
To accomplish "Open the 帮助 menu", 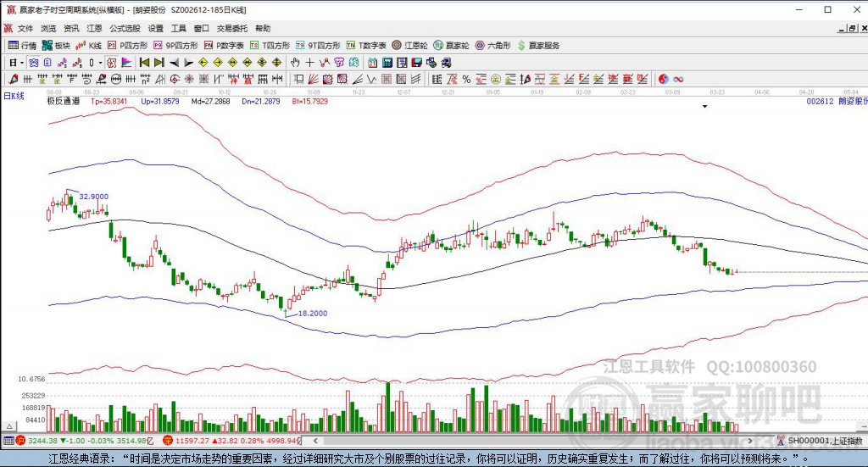I will 263,28.
